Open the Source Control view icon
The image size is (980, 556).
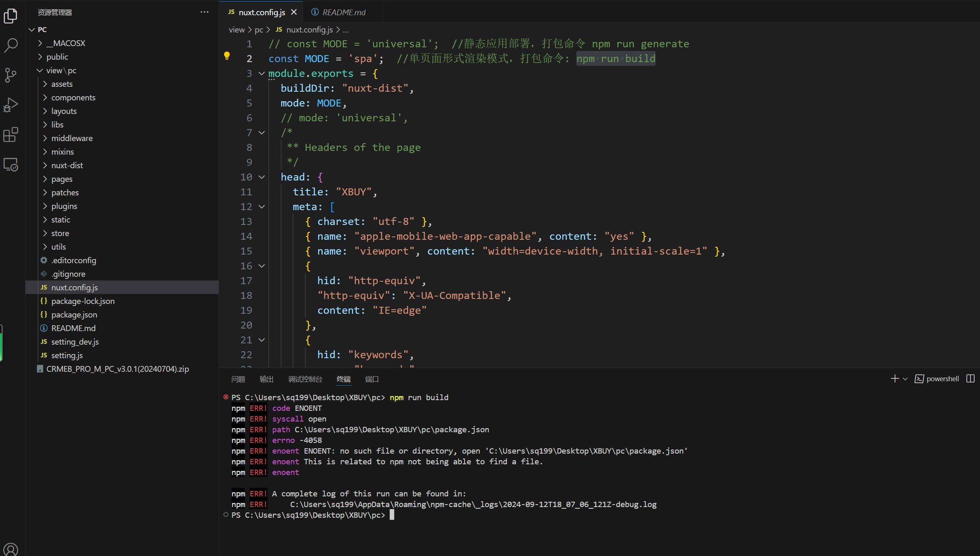tap(11, 75)
